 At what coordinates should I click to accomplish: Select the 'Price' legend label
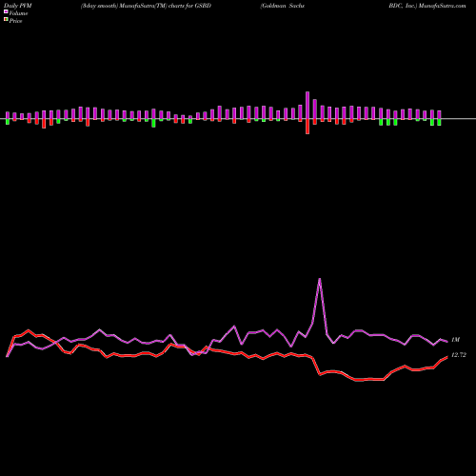[15, 21]
